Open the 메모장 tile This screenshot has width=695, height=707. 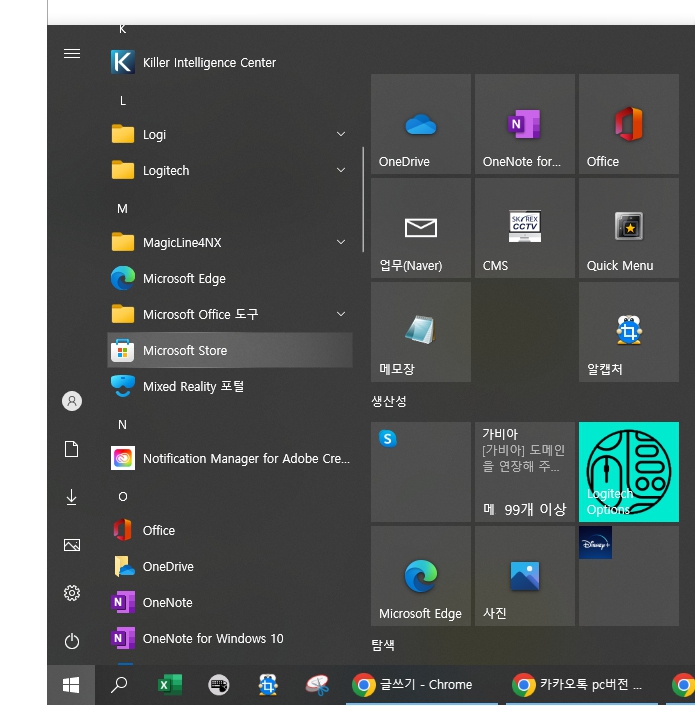(421, 332)
